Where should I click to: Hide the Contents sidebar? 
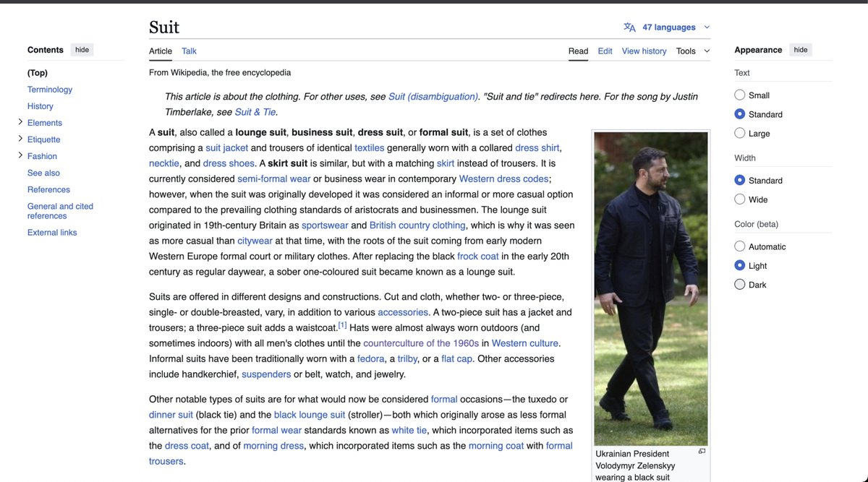82,50
